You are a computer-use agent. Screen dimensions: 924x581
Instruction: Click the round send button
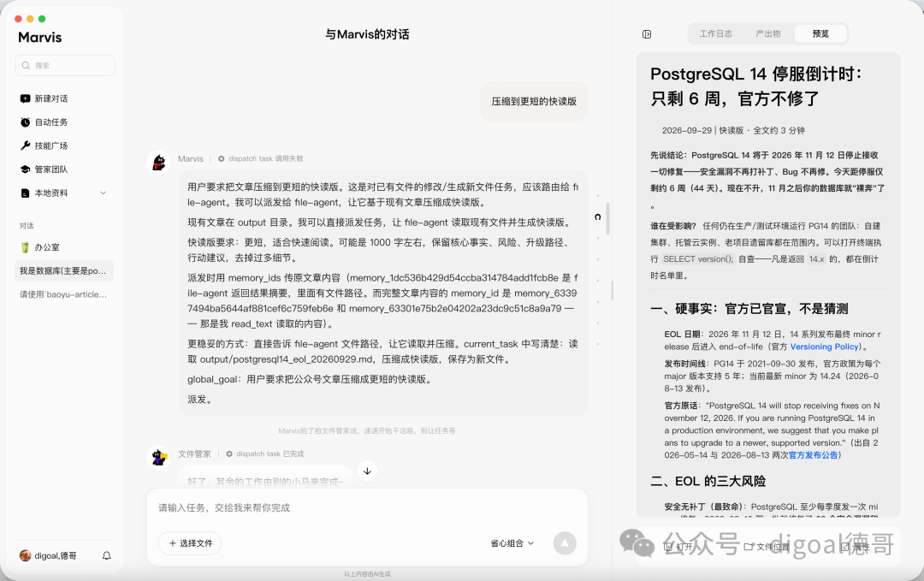pos(565,543)
